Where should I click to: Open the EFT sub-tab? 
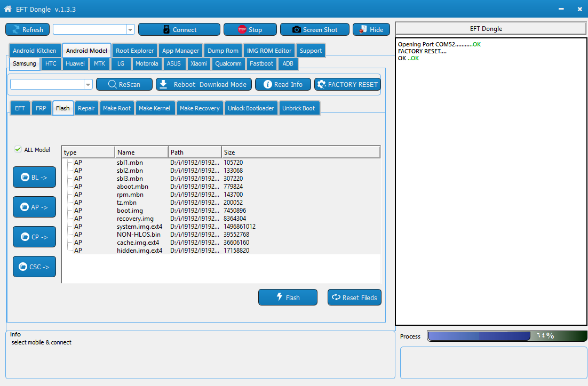point(20,108)
